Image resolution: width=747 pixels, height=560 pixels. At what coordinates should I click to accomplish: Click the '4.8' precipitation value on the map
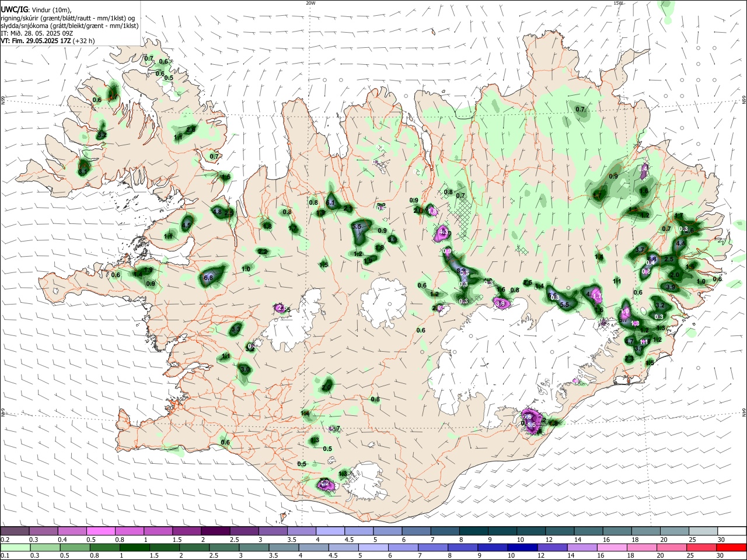[218, 212]
